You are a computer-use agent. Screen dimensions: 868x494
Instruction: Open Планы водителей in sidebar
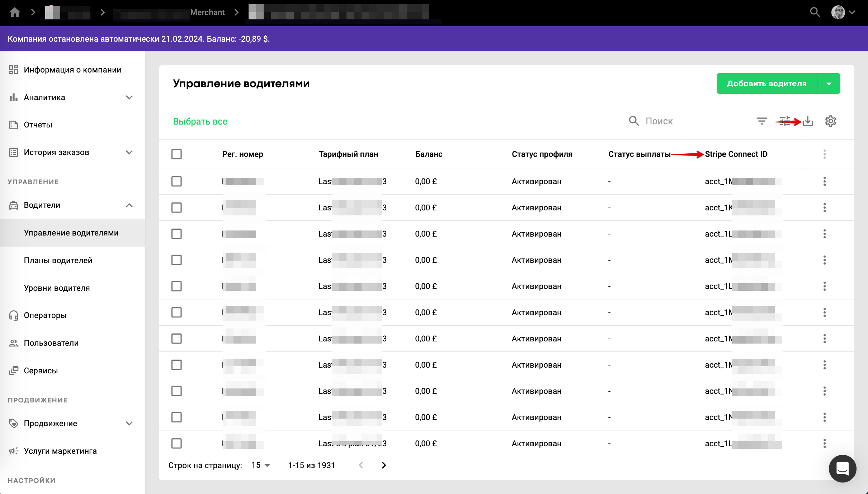(x=58, y=260)
